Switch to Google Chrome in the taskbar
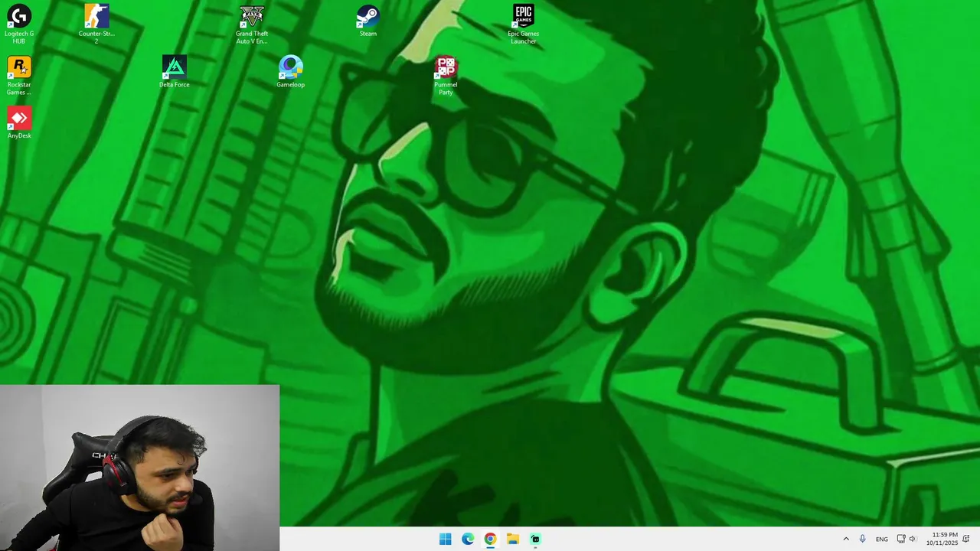 [x=490, y=539]
